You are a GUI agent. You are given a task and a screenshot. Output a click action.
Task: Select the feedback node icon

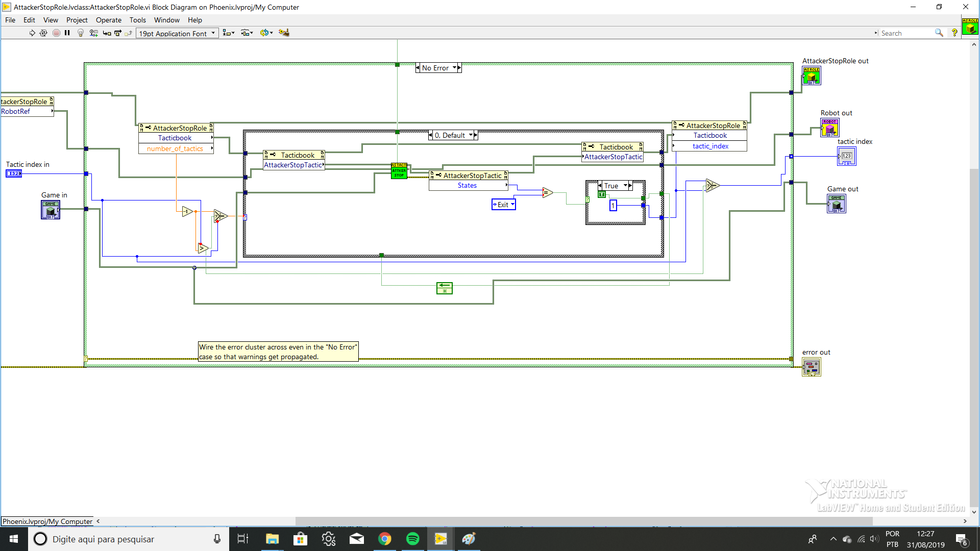445,288
